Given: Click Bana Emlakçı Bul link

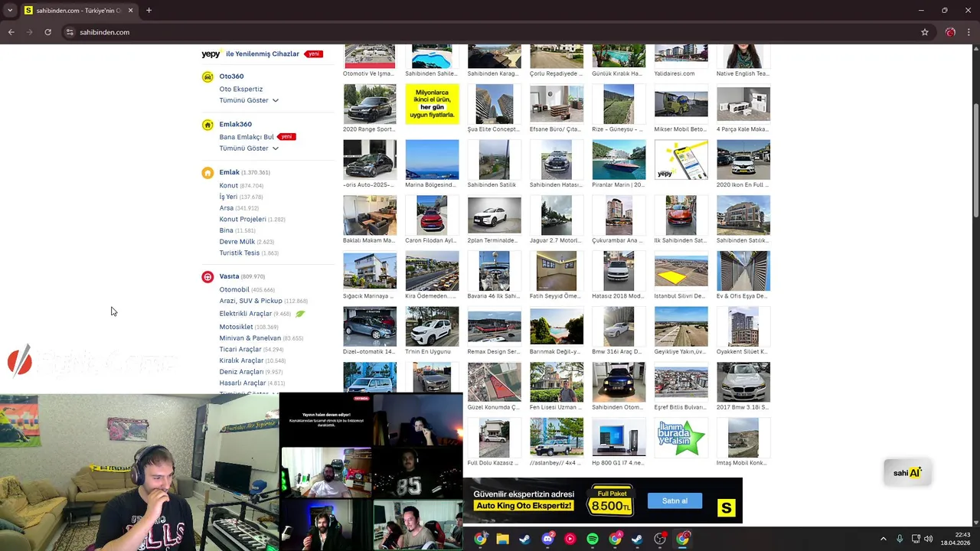Looking at the screenshot, I should pos(247,137).
